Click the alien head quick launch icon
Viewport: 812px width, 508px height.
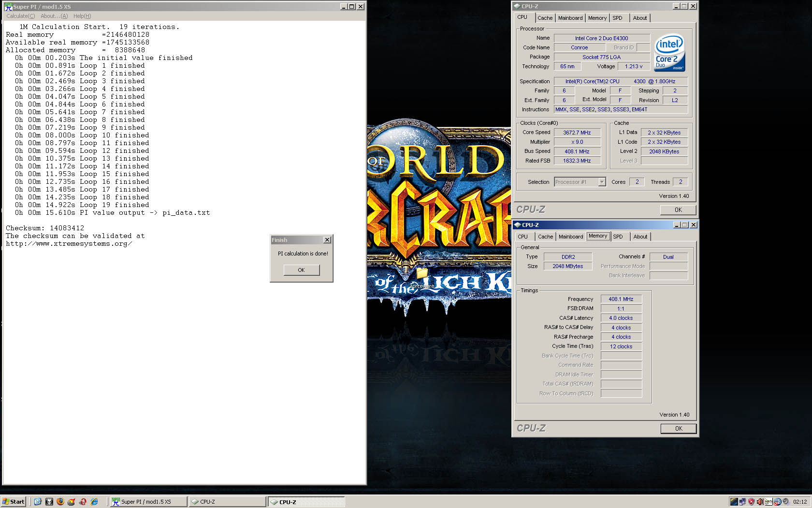49,502
